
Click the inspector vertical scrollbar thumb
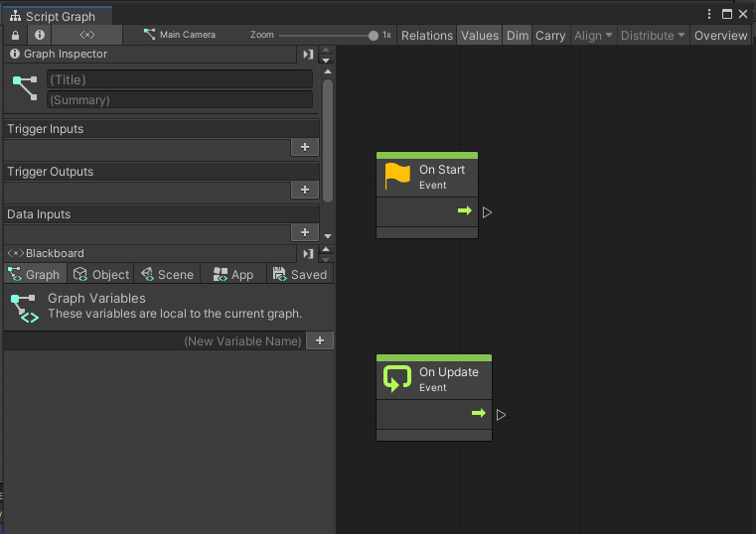click(328, 141)
